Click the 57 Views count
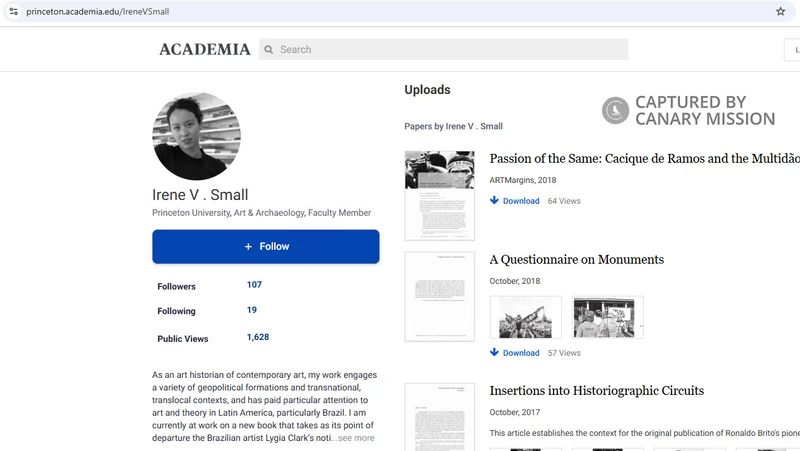 (x=564, y=353)
